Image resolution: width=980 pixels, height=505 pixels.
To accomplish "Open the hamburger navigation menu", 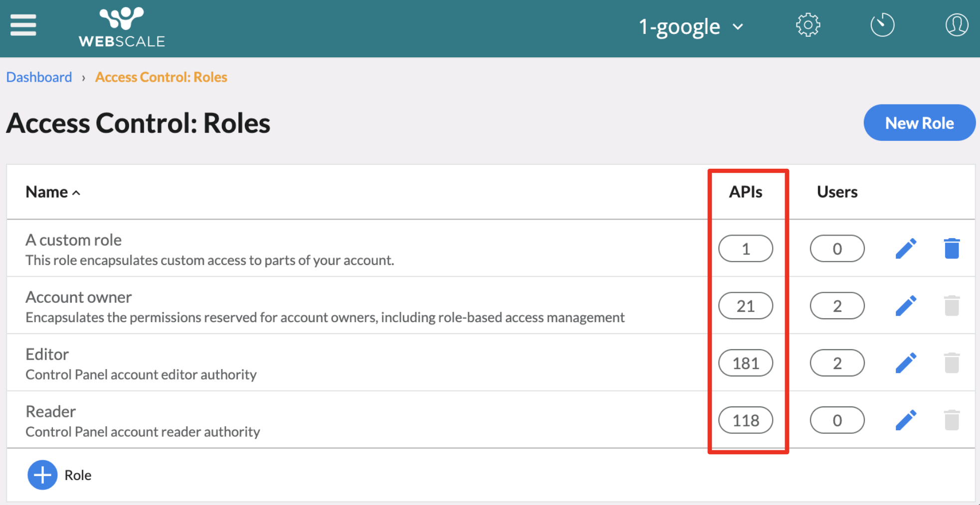I will pyautogui.click(x=23, y=25).
